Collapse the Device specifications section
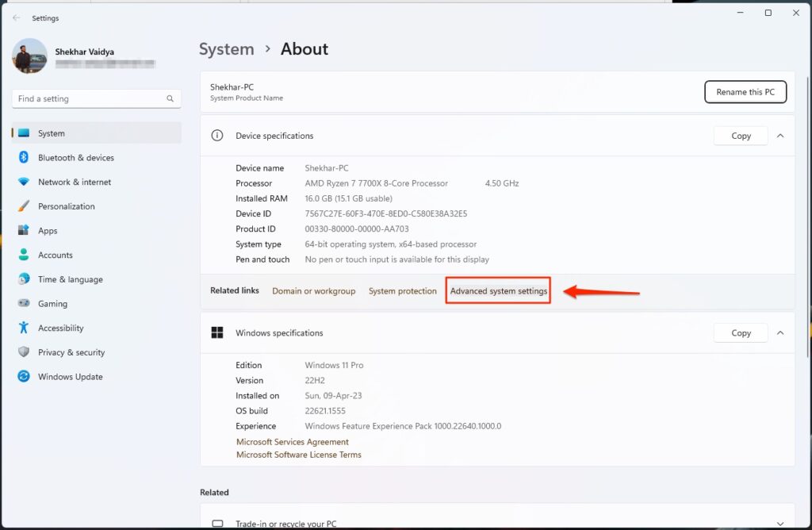The image size is (812, 530). click(x=780, y=136)
